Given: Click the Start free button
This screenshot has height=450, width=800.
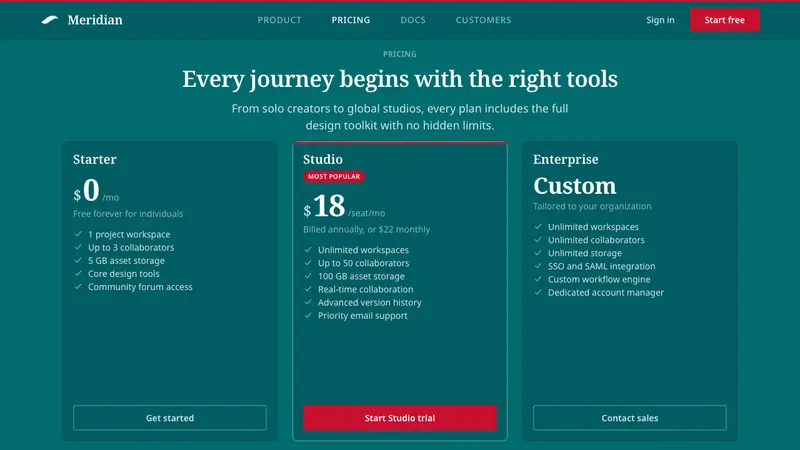Looking at the screenshot, I should pos(724,20).
